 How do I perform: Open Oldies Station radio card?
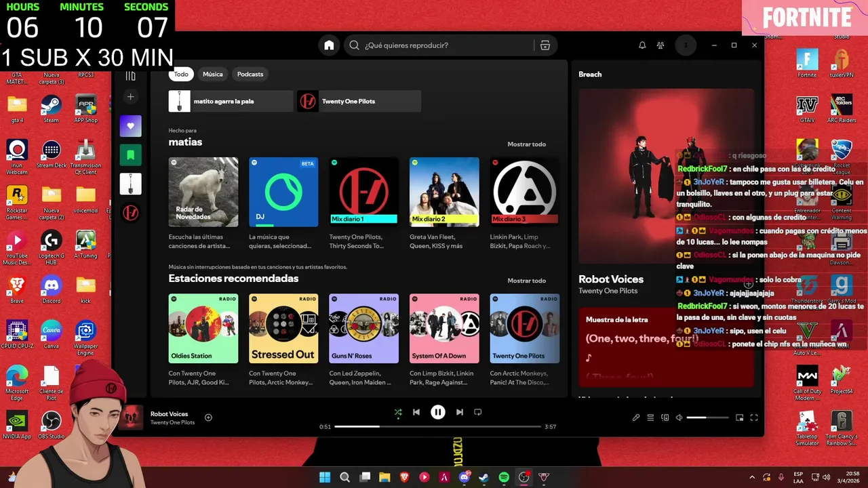(x=203, y=328)
